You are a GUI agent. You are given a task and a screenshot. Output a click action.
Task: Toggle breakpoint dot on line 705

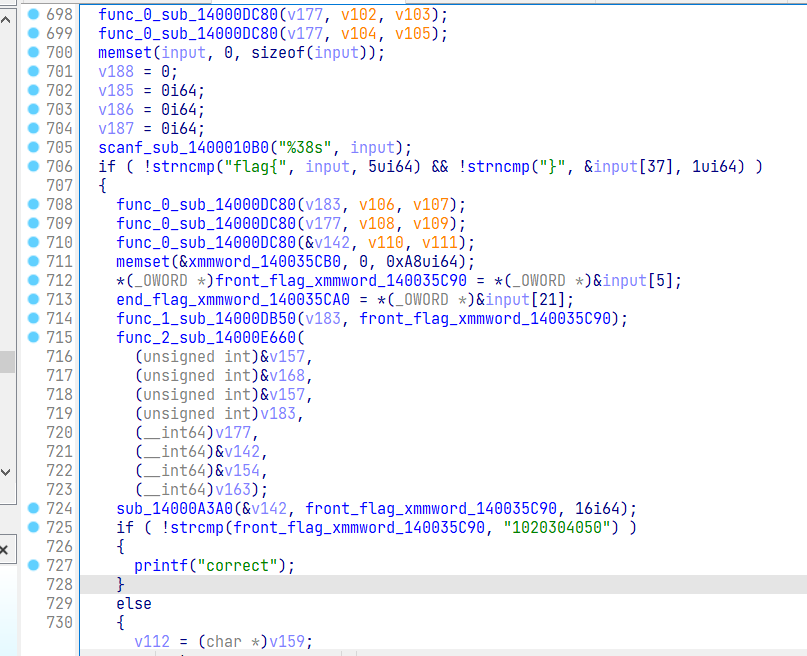(34, 147)
